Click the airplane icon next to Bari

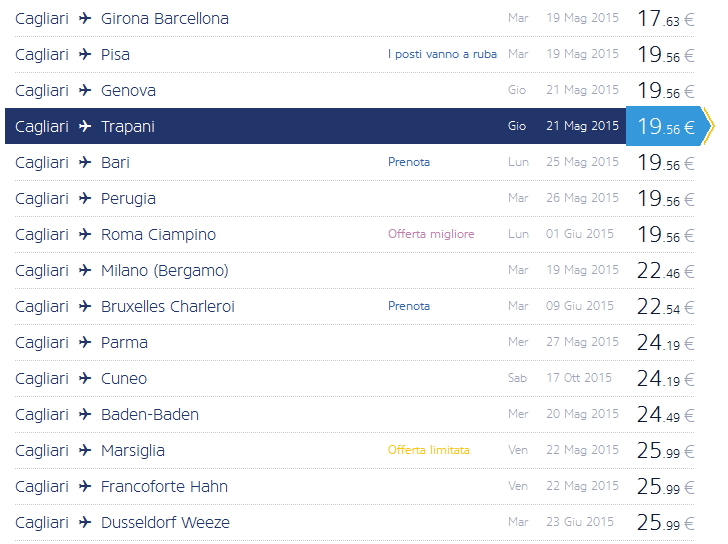point(85,162)
